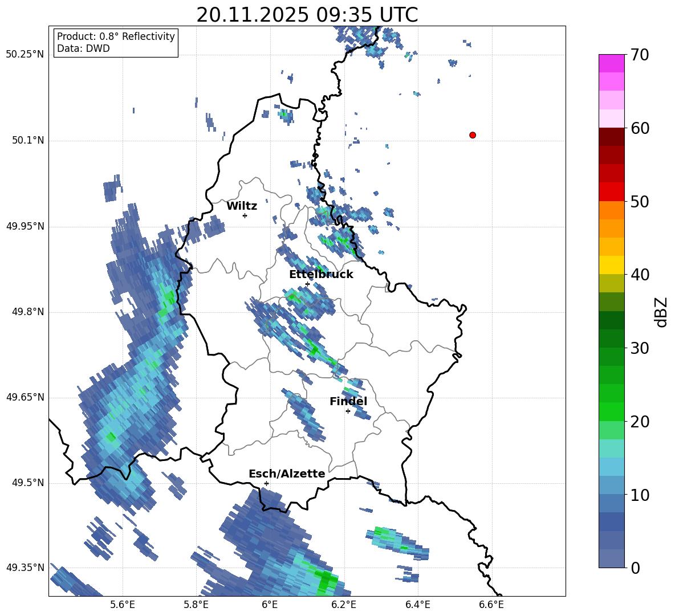Click the 6.2°E longitude label
This screenshot has height=616, width=675.
[x=344, y=605]
